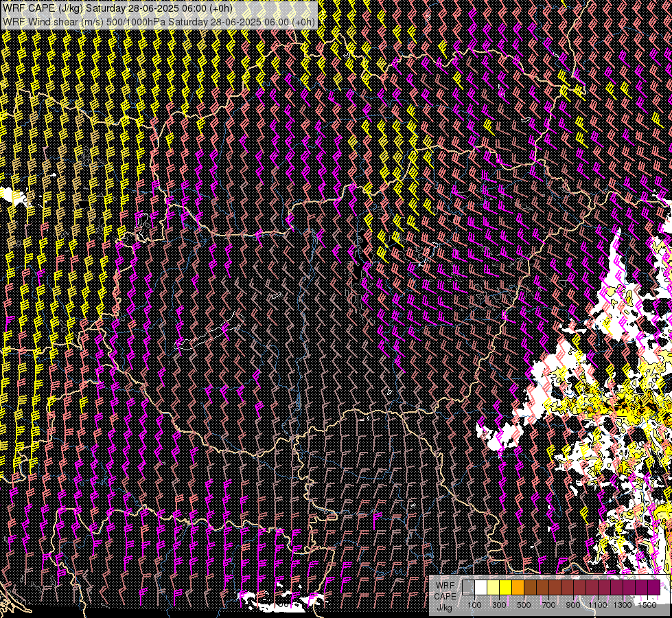The height and width of the screenshot is (618, 672).
Task: Click the legend value 100
Action: pos(474,605)
